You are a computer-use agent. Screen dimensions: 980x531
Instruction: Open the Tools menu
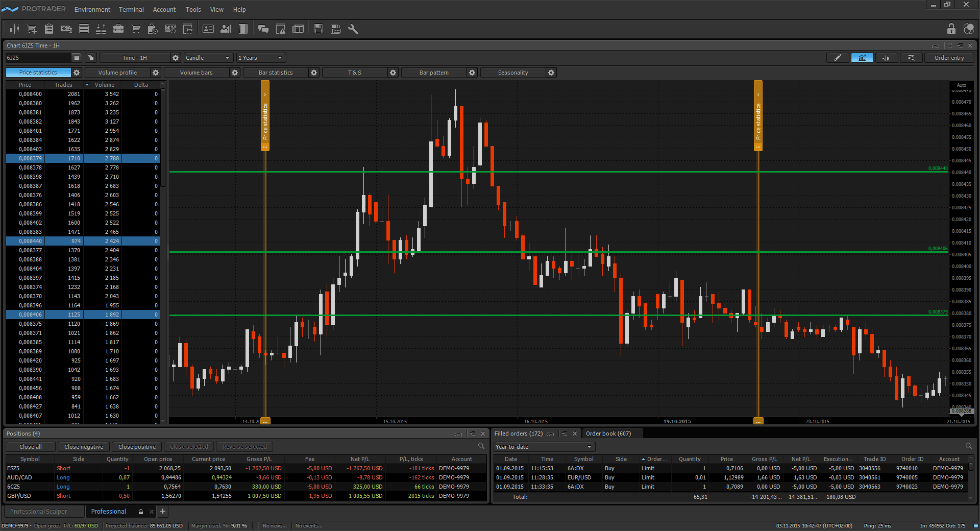193,9
